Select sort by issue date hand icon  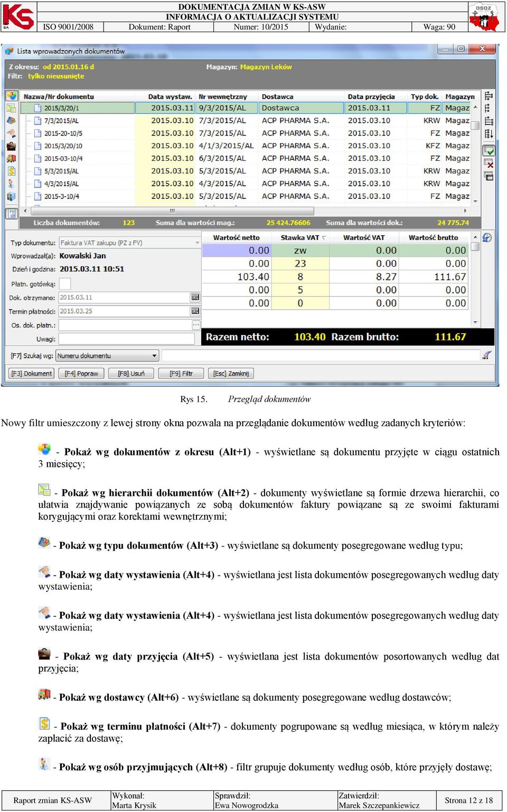[11, 133]
